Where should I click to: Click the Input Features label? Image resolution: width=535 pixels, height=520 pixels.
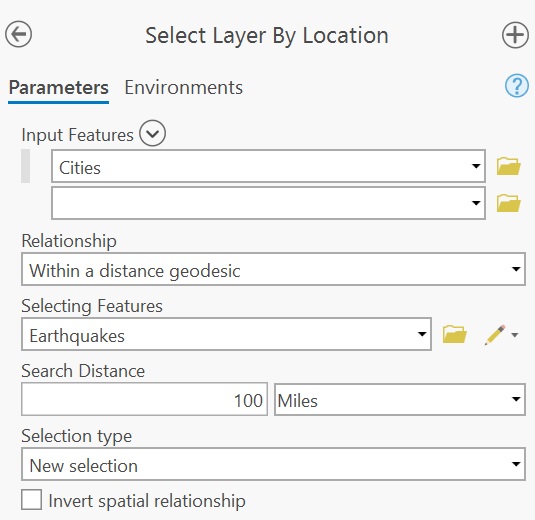pyautogui.click(x=77, y=135)
